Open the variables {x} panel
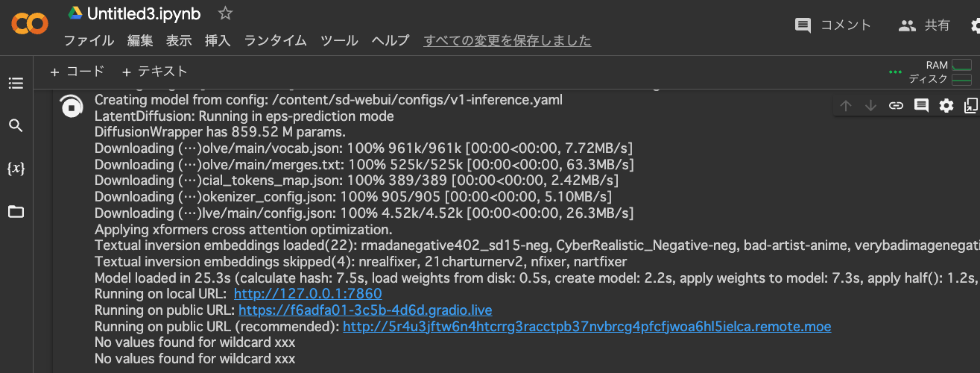This screenshot has height=373, width=980. pos(16,169)
